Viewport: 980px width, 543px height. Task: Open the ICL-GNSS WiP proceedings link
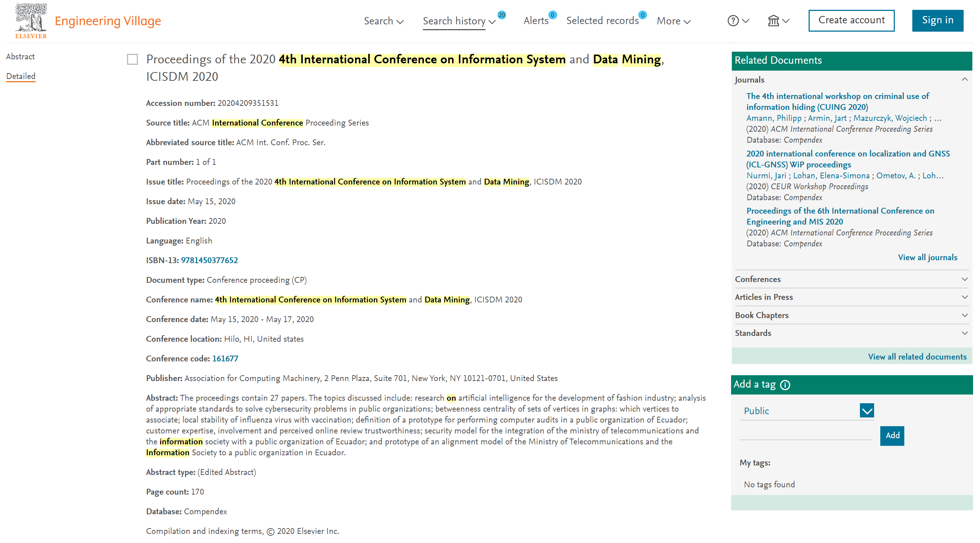coord(848,159)
